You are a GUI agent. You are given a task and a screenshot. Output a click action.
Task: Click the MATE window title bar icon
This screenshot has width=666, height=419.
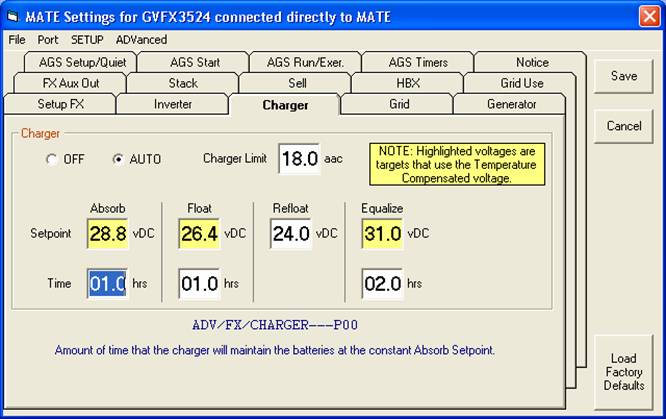click(14, 17)
